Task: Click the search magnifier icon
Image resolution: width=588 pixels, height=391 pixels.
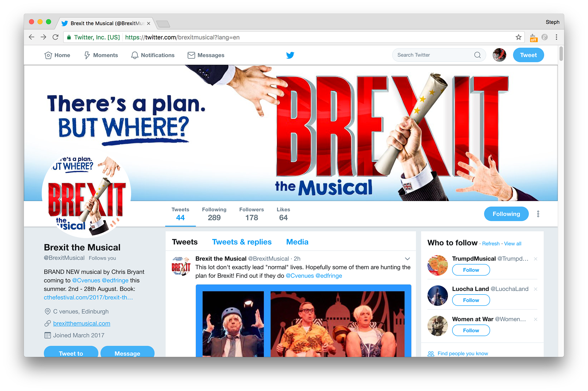Action: point(477,55)
